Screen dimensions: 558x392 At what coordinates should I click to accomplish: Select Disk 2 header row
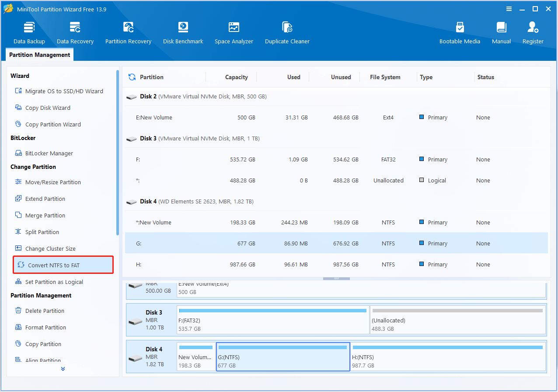[x=336, y=96]
